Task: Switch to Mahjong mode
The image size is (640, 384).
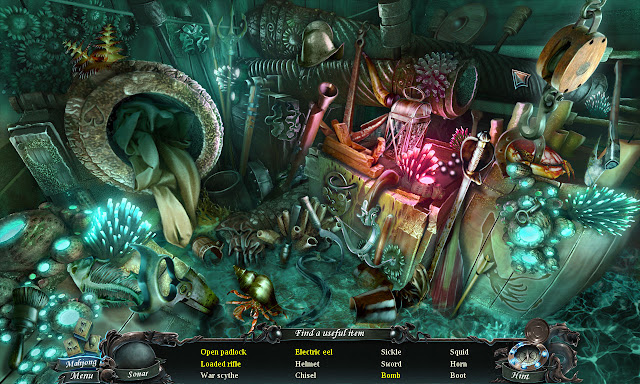Action: click(81, 363)
